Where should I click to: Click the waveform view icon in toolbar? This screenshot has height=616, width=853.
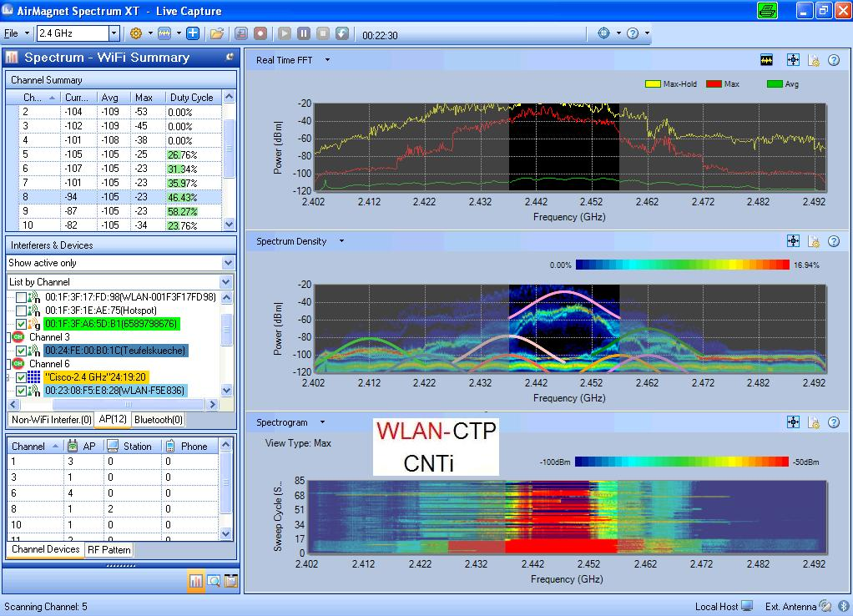164,33
